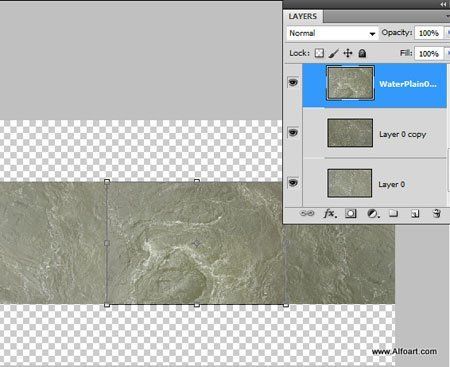Click the Fill percentage field
Image resolution: width=450 pixels, height=367 pixels.
(429, 54)
